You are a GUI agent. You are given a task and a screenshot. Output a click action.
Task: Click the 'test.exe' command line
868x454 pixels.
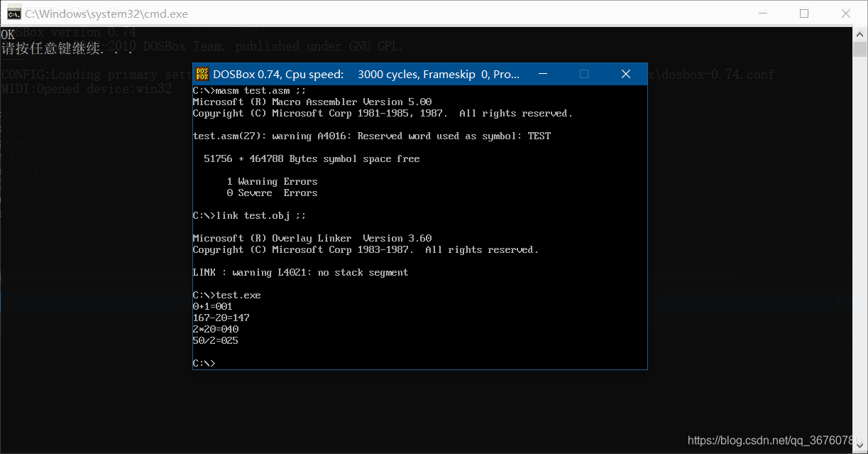click(227, 295)
